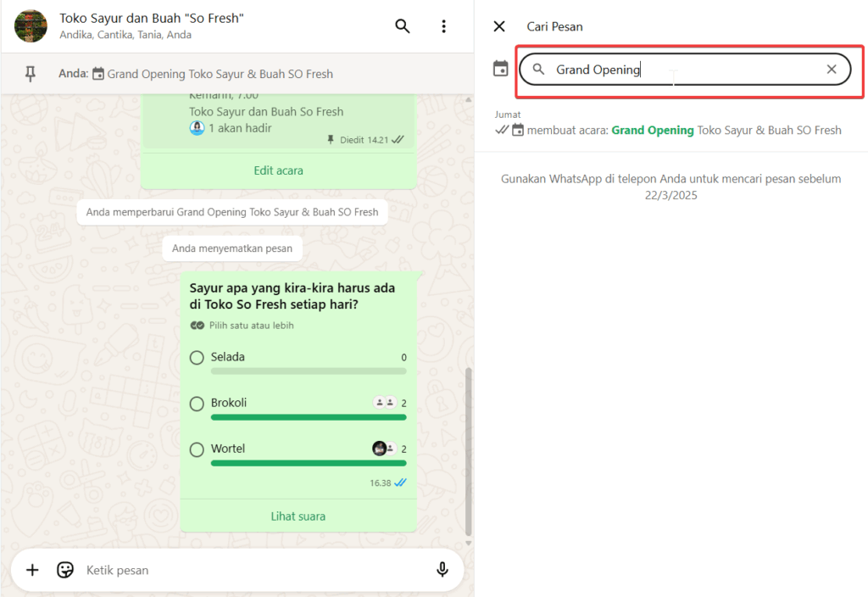
Task: Click the plus attachment icon
Action: tap(32, 570)
